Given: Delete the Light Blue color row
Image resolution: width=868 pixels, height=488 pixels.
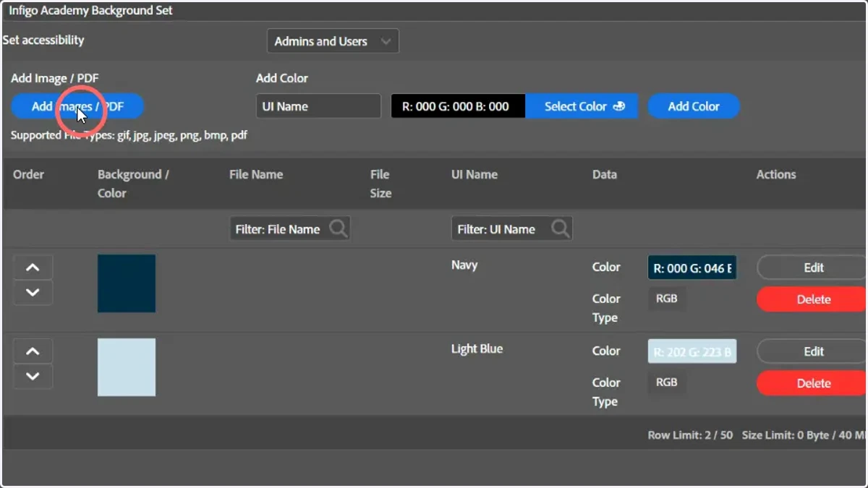Looking at the screenshot, I should coord(812,383).
